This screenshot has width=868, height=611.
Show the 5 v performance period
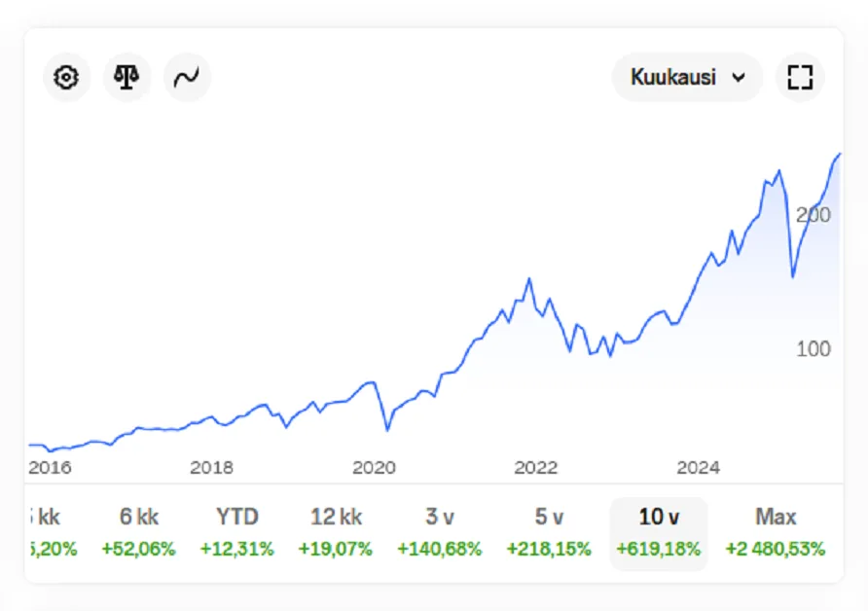549,532
